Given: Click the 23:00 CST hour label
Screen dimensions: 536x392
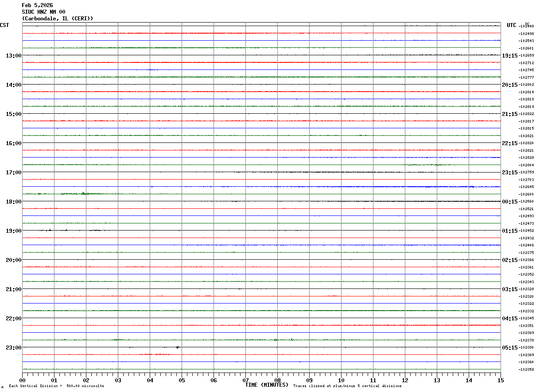Looking at the screenshot, I should (14, 347).
